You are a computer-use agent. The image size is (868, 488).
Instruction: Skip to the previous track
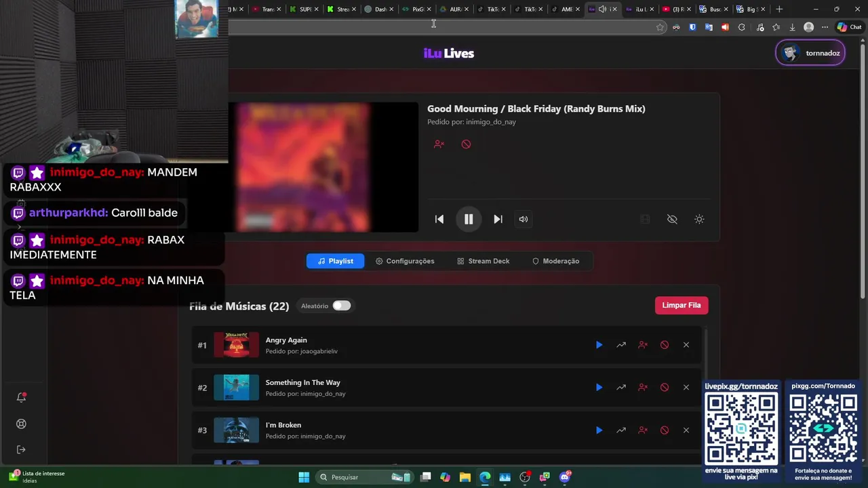(439, 219)
